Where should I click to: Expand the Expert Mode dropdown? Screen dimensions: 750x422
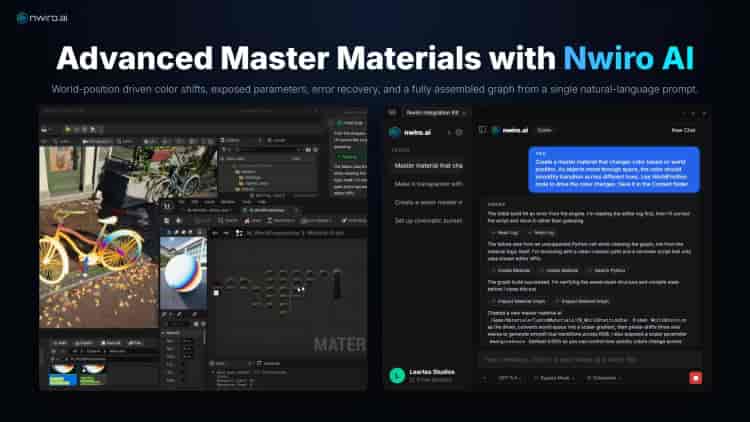(x=553, y=378)
